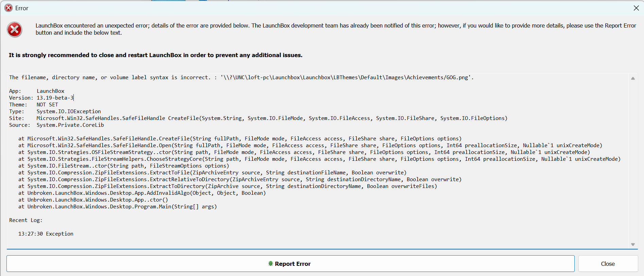Click the 'Site:' CreateFile line
The height and width of the screenshot is (276, 644).
[x=258, y=118]
